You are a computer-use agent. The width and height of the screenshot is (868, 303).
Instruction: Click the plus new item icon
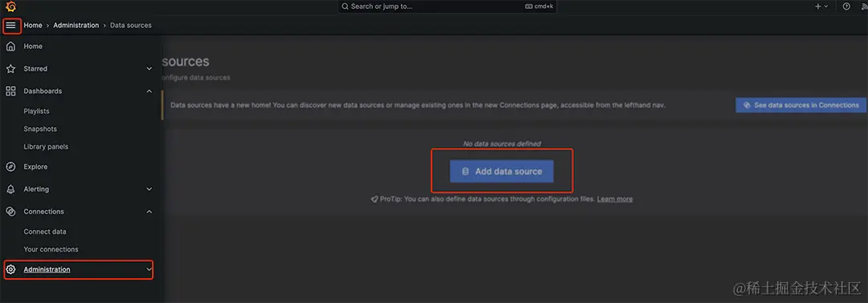pos(817,6)
